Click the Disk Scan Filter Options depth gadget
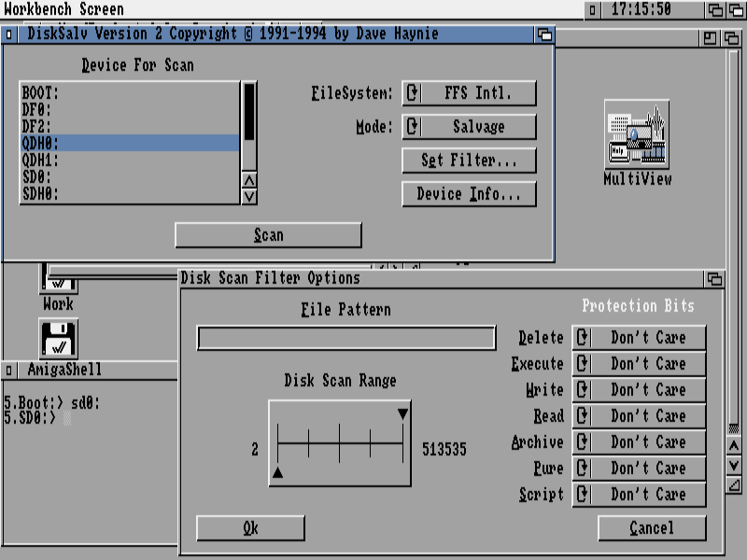The image size is (747, 560). [x=714, y=278]
